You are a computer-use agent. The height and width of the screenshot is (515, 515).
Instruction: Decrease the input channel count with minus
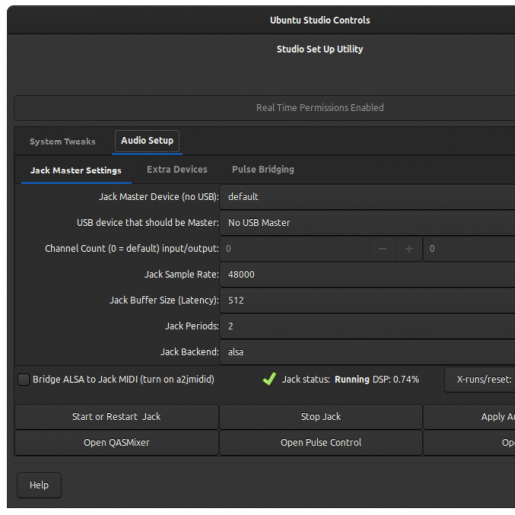(x=382, y=249)
